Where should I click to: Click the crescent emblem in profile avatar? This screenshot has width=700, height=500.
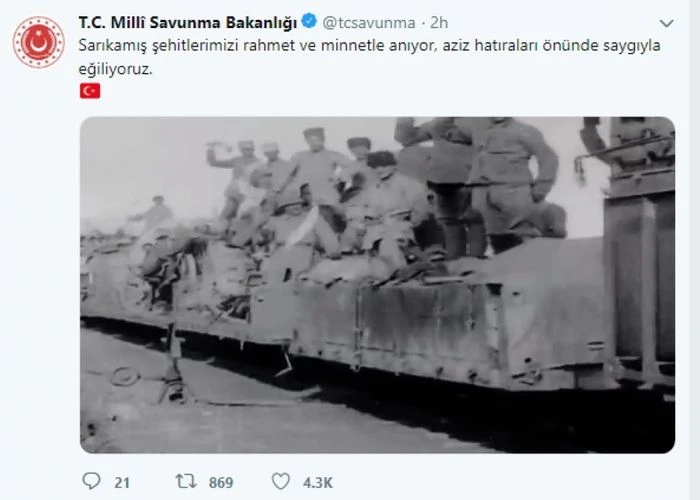tap(38, 43)
